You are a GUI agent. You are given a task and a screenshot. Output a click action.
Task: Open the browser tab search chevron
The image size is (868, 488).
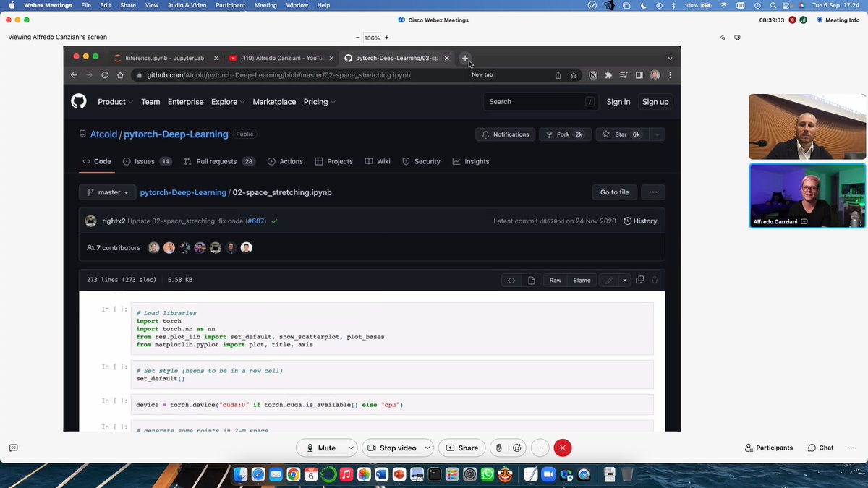click(670, 58)
